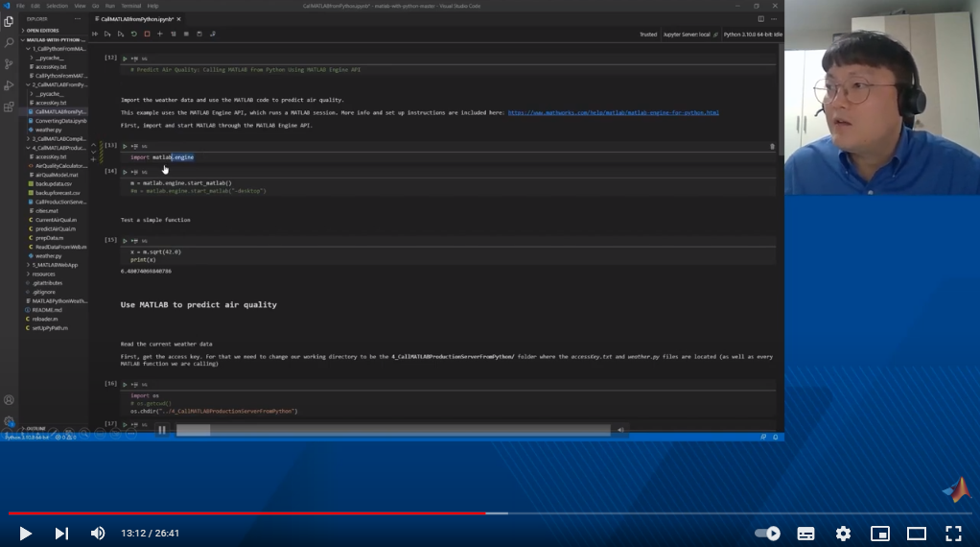
Task: Open the Explorer panel ellipsis menu
Action: click(x=78, y=19)
